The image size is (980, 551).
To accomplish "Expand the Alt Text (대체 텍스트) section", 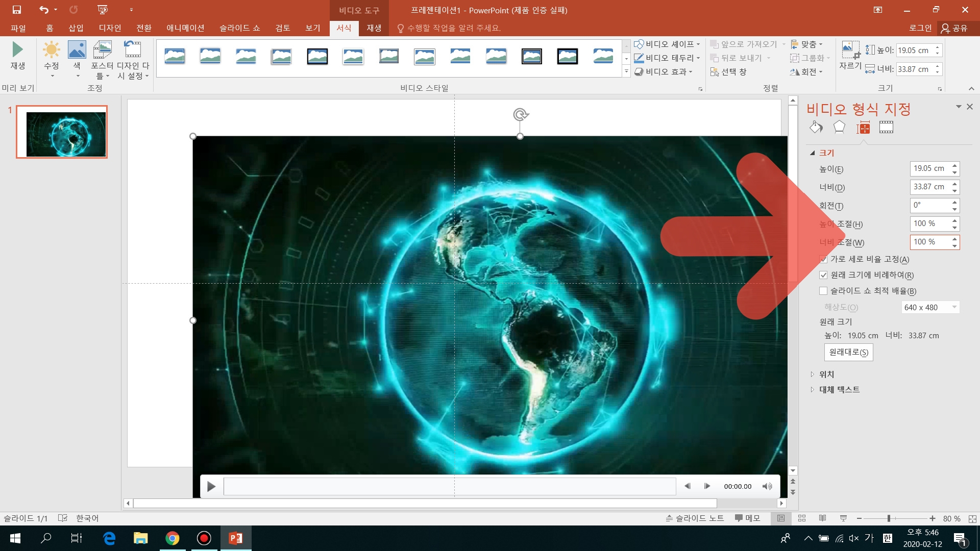I will click(839, 389).
